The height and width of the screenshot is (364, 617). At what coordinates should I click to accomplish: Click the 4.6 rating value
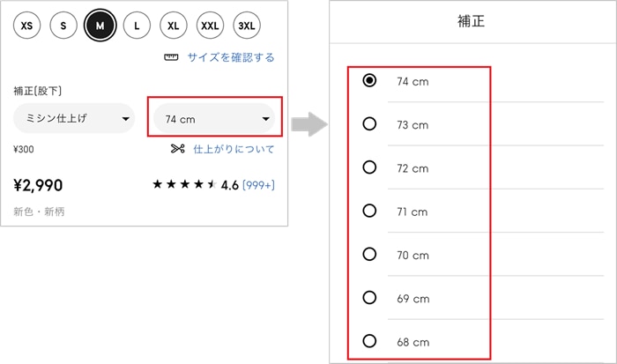230,185
